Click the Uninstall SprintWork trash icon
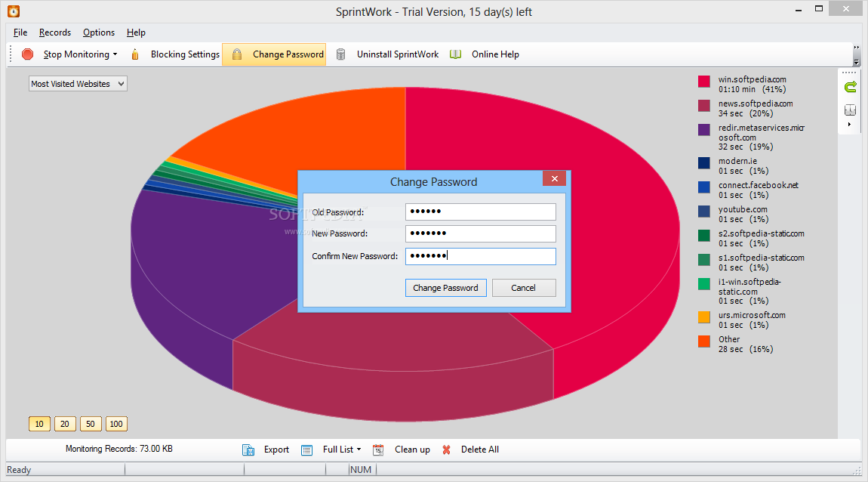Image resolution: width=868 pixels, height=482 pixels. (x=341, y=54)
